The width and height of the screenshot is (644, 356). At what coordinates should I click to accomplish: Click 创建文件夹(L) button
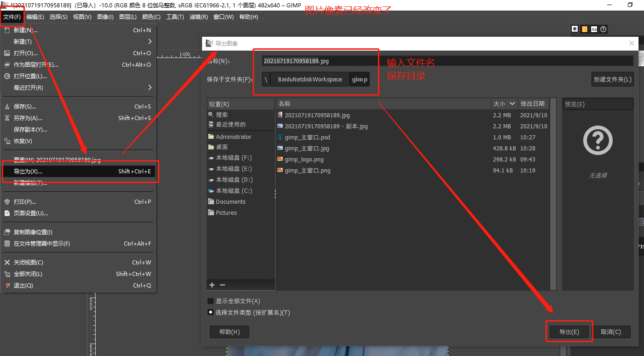[x=613, y=79]
